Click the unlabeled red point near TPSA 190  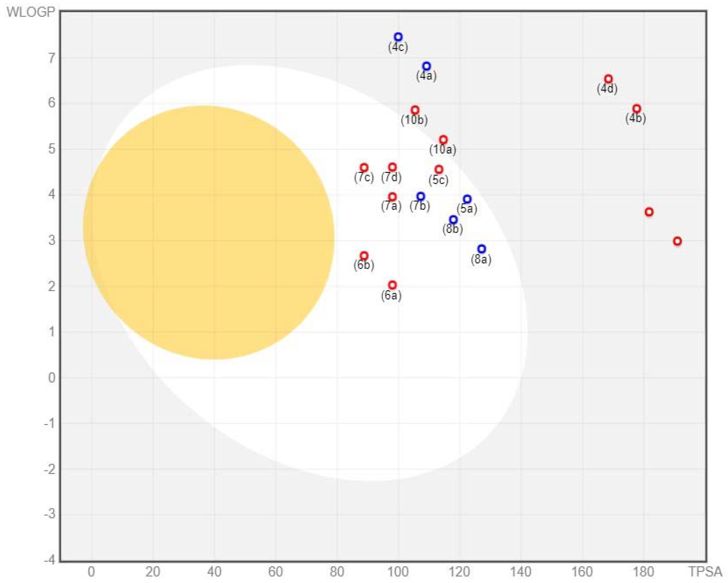[x=677, y=241]
